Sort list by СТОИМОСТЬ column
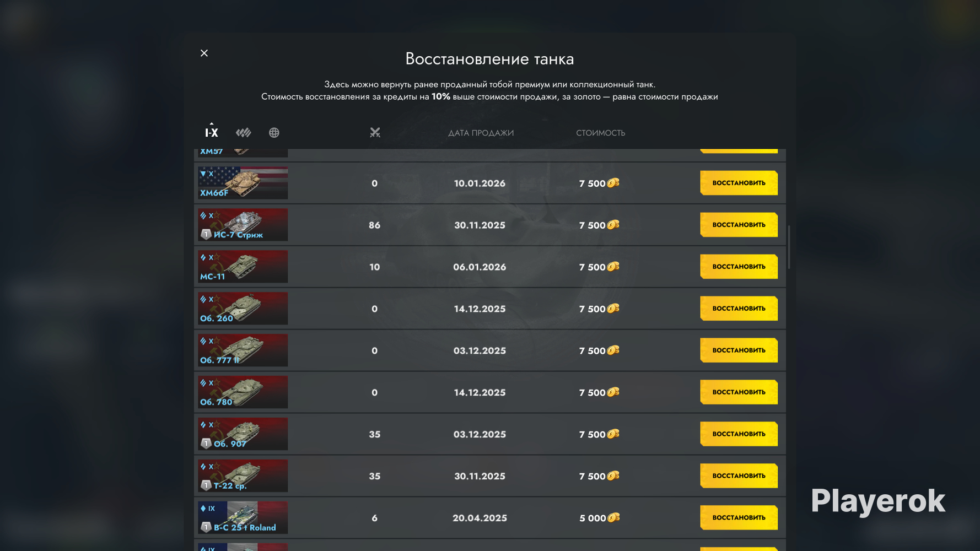 [x=600, y=133]
